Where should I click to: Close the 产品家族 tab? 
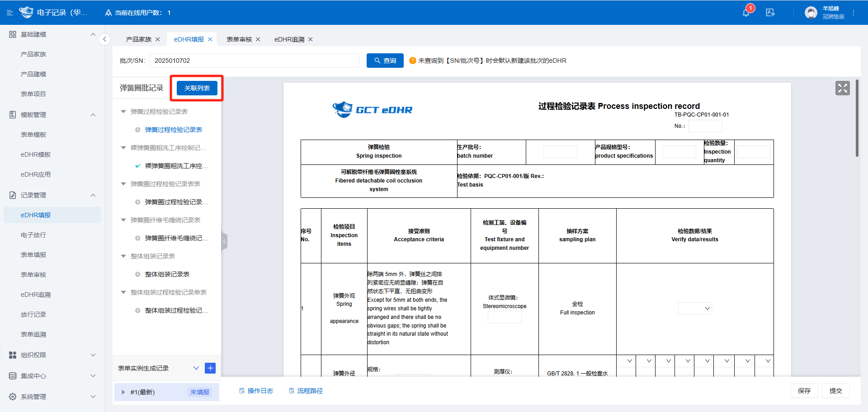pos(158,39)
